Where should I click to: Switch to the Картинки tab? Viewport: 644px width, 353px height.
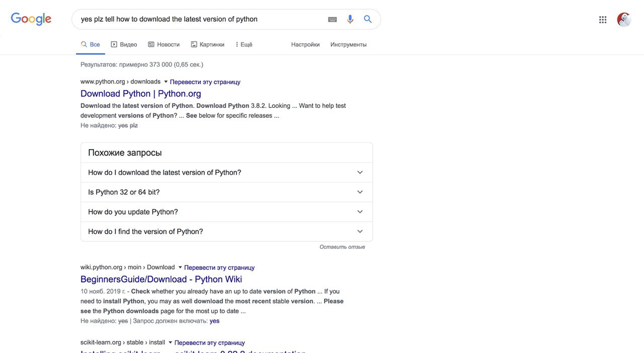(x=208, y=44)
